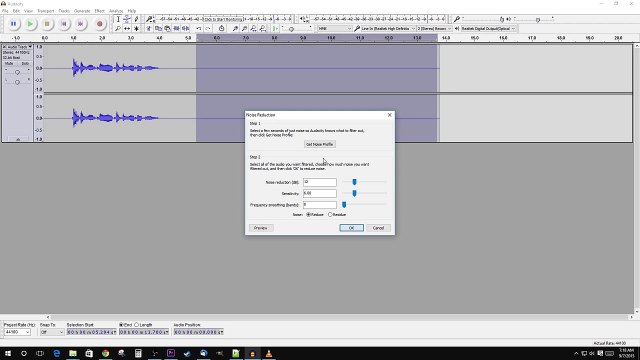Select the Length radio button
The image size is (640, 360).
tap(137, 325)
